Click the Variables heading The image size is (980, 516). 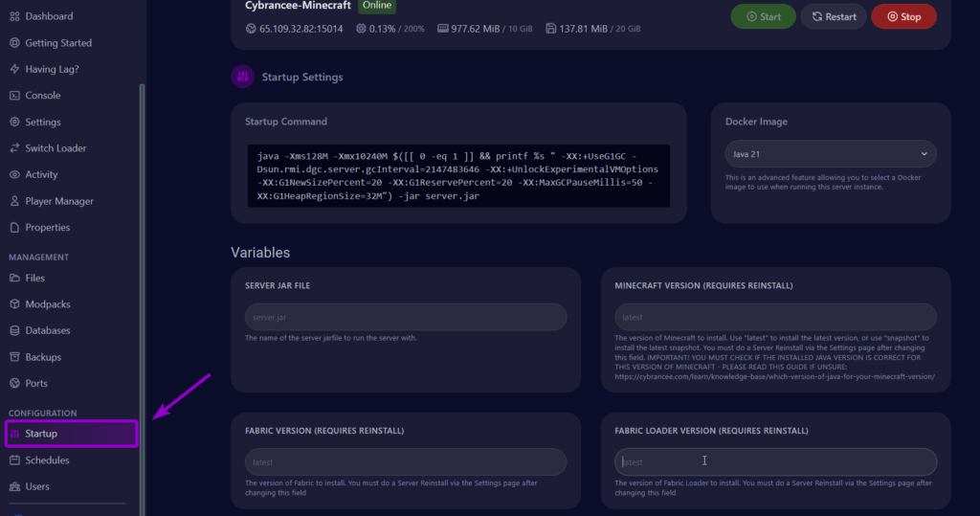[260, 253]
